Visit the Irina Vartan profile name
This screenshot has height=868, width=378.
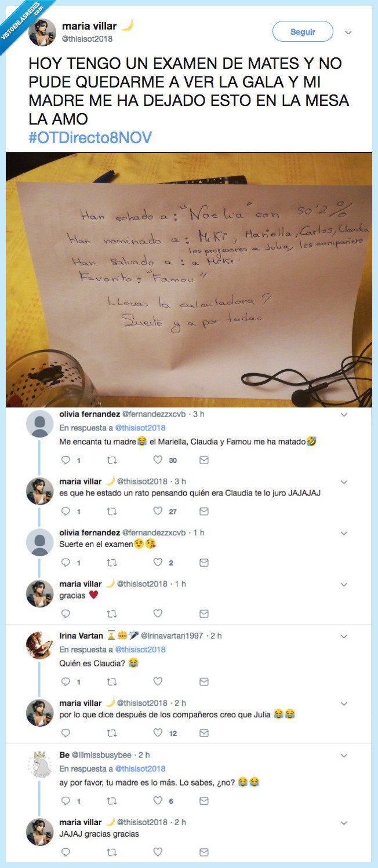[81, 636]
